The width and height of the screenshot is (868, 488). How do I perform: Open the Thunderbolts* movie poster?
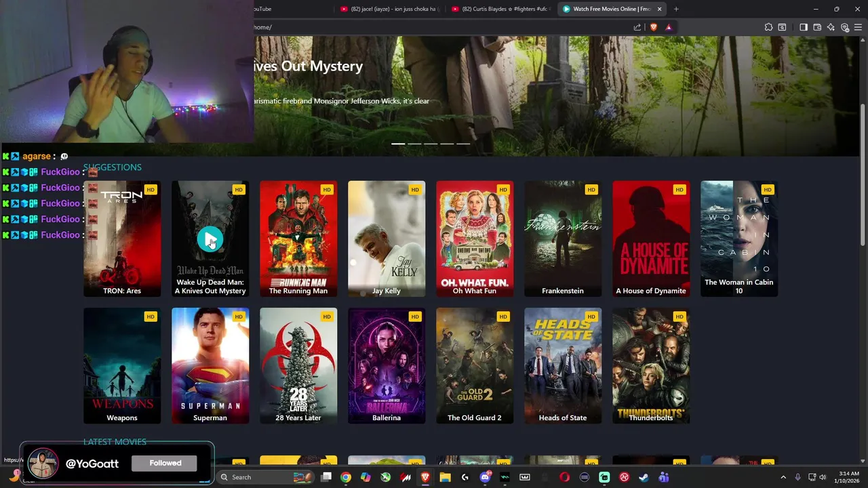[x=651, y=366]
